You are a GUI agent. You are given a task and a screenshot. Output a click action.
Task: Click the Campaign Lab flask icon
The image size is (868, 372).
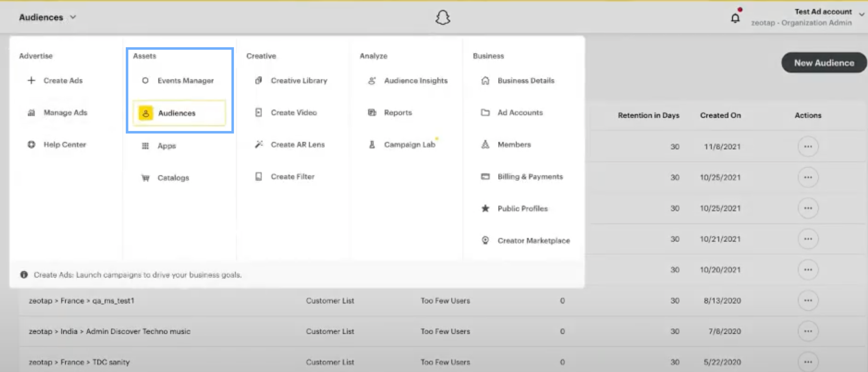coord(372,144)
